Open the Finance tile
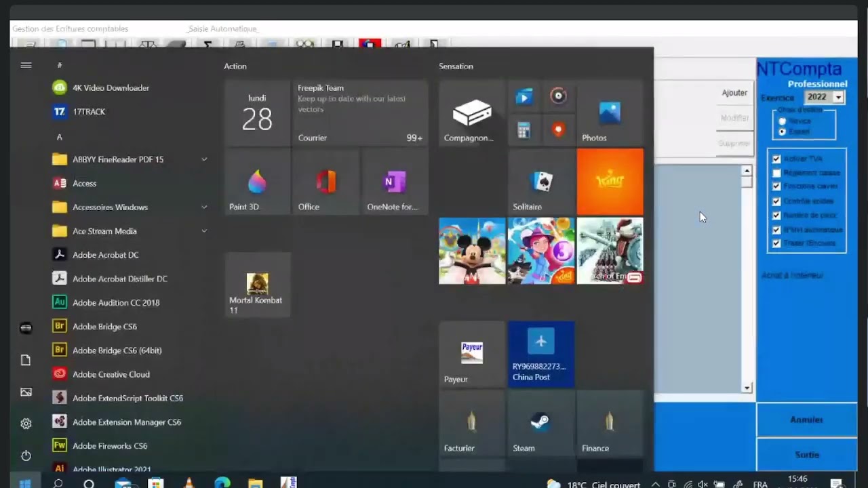 coord(610,423)
